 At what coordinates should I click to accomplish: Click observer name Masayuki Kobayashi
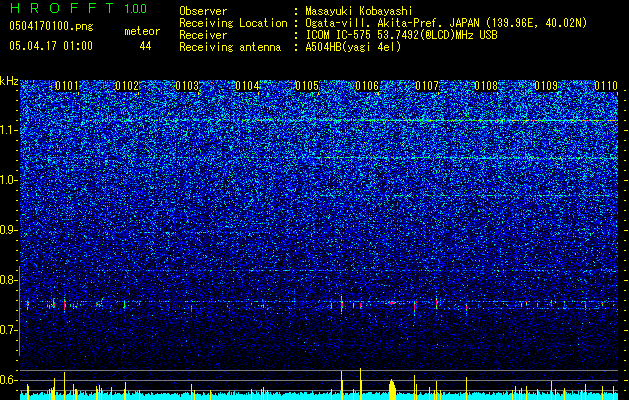(359, 11)
